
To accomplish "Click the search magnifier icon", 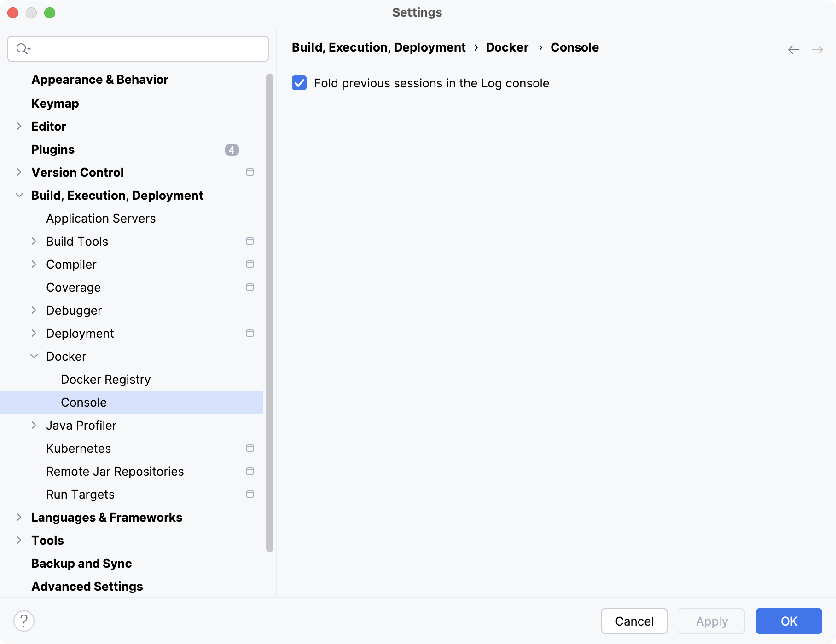I will pos(23,48).
